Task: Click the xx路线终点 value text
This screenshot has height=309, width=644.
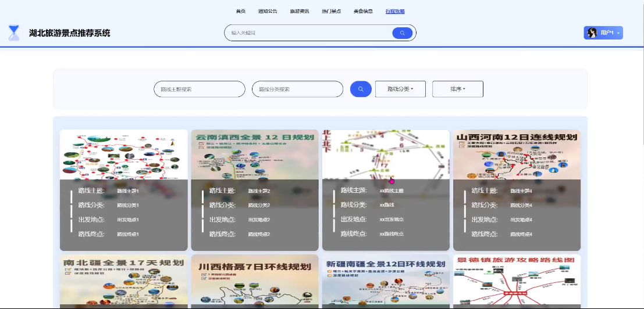Action: click(x=392, y=234)
